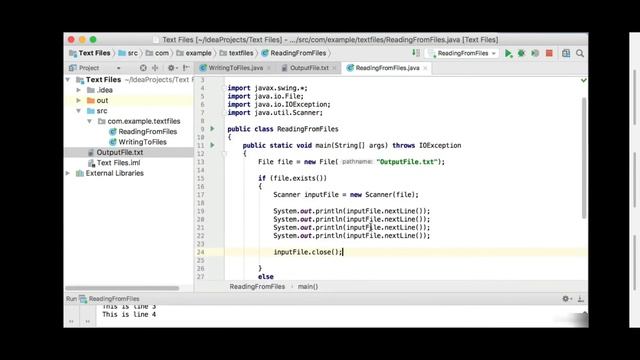The image size is (640, 360).
Task: Open Project Structure icon
Action: (566, 53)
